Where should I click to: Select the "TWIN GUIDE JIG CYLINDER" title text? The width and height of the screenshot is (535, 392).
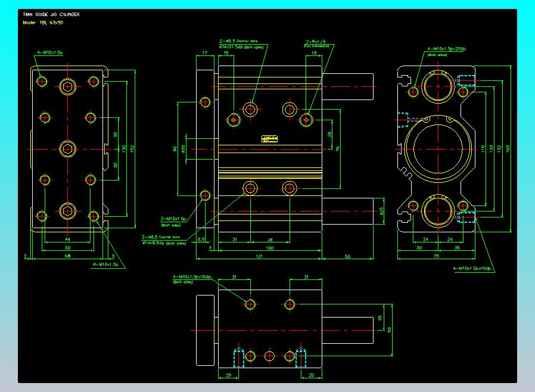(x=51, y=14)
